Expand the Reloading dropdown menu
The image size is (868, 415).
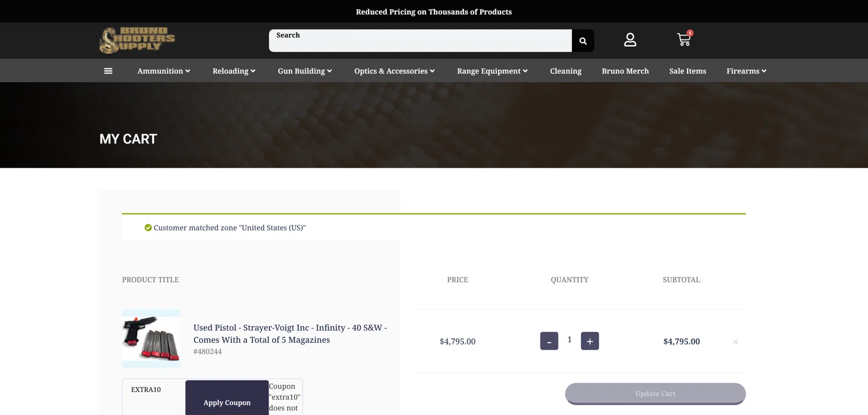[x=234, y=71]
